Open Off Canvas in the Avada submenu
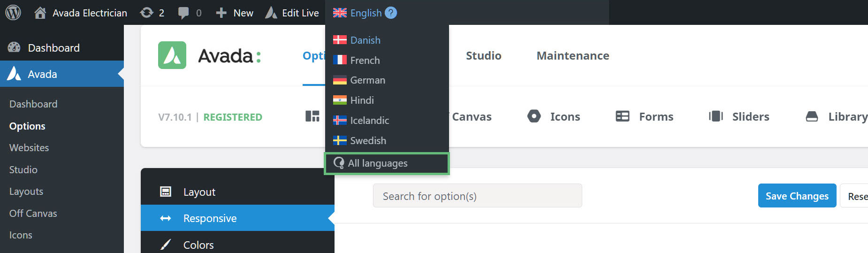This screenshot has height=253, width=868. tap(33, 213)
